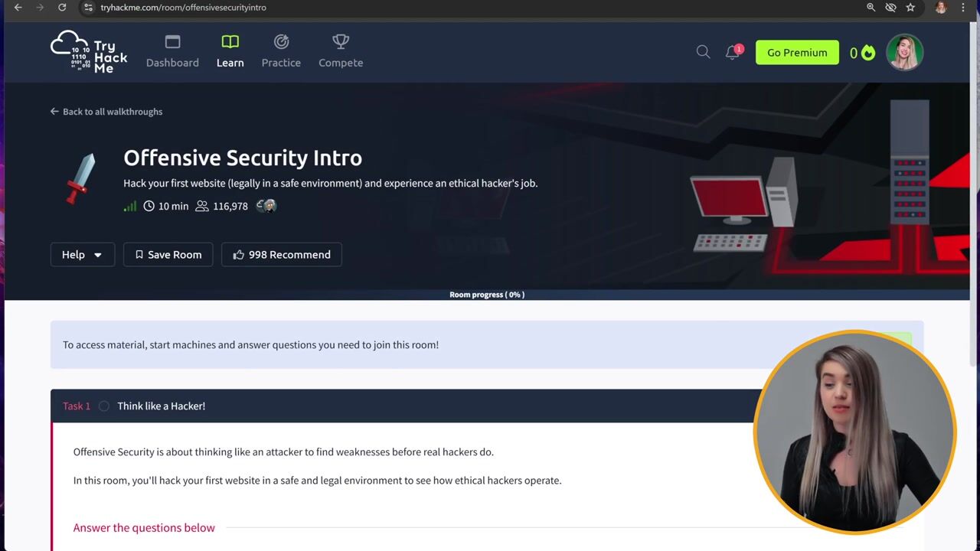980x551 pixels.
Task: Go back to all walkthroughs
Action: (106, 112)
